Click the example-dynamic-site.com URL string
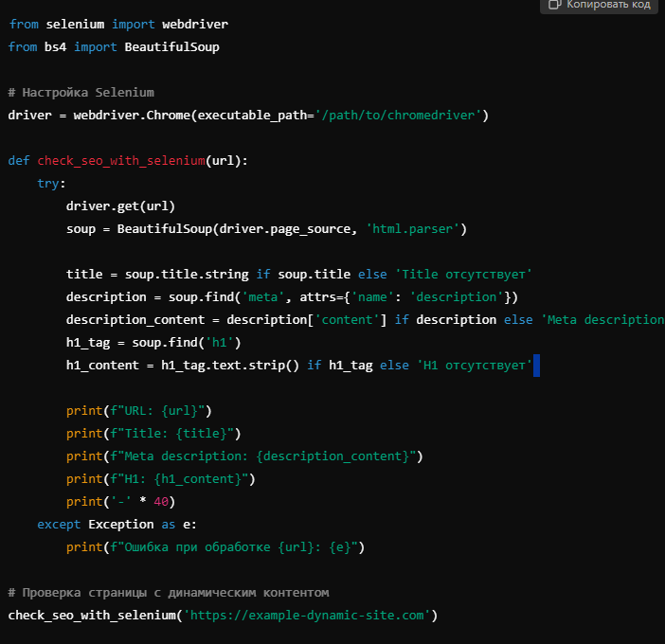 310,615
